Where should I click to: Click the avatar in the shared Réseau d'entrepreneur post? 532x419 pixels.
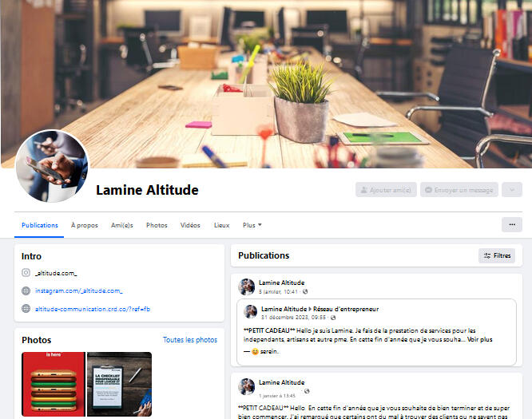point(250,311)
